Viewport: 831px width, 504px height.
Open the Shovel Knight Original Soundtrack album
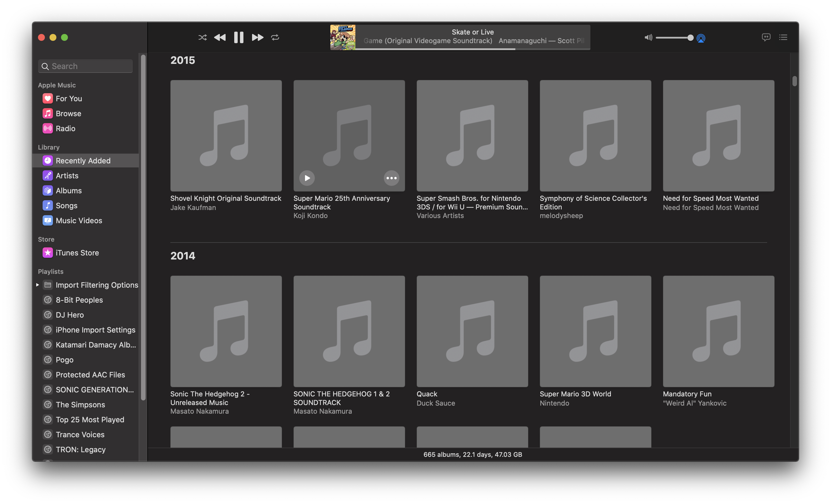[226, 135]
